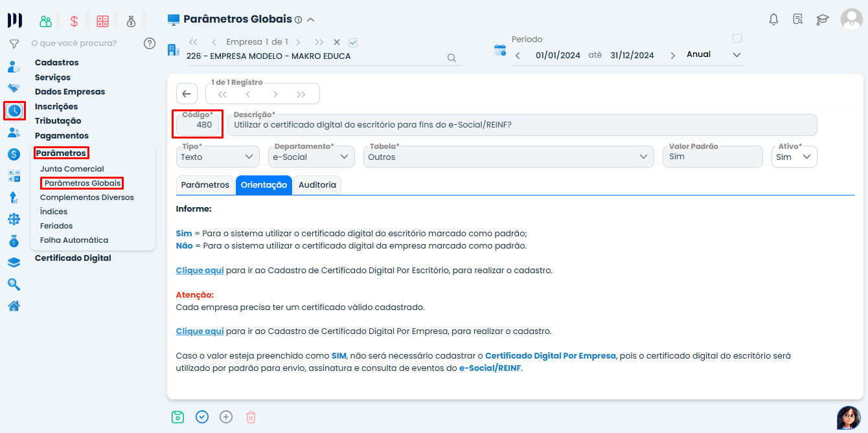
Task: Add a new record with the plus icon
Action: (226, 417)
